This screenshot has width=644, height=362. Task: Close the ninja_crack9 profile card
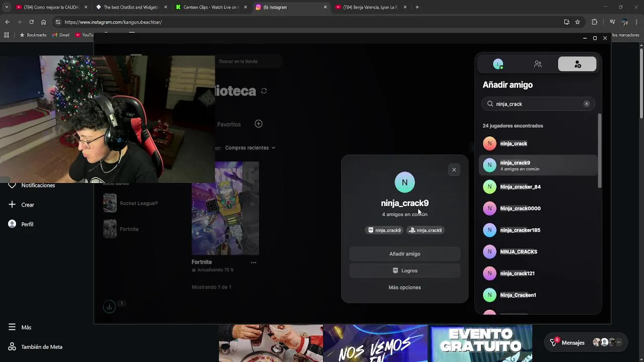click(454, 170)
